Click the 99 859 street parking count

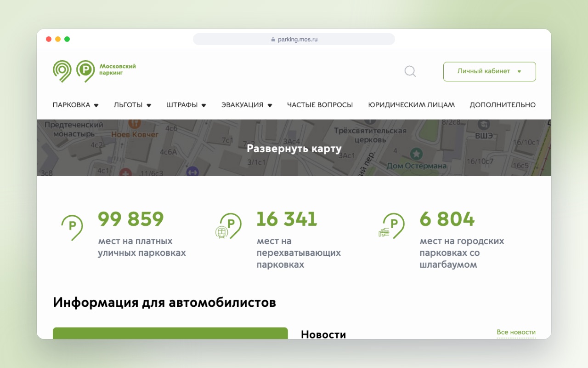131,219
